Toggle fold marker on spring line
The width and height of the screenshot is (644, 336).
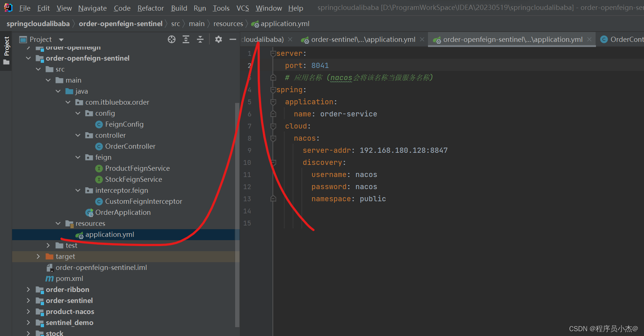[x=273, y=90]
